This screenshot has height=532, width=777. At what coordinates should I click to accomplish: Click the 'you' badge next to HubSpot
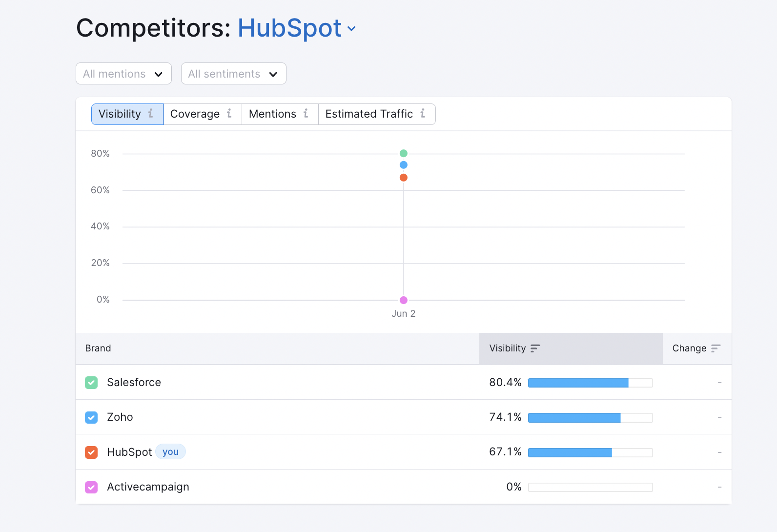[x=170, y=452]
